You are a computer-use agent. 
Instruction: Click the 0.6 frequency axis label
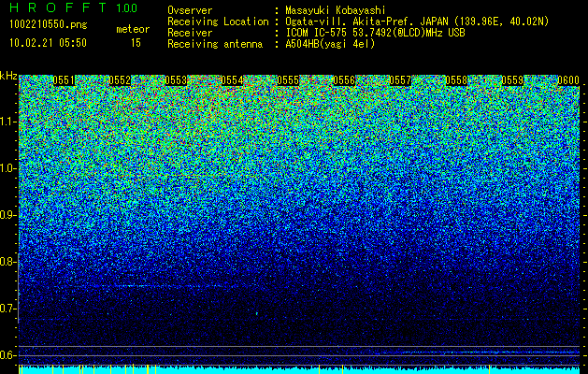pos(7,355)
